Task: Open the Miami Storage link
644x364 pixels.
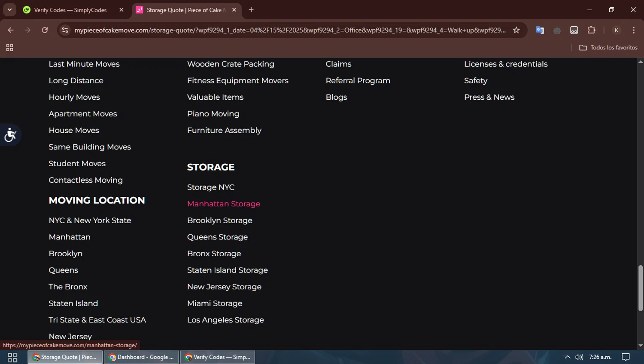Action: [215, 303]
